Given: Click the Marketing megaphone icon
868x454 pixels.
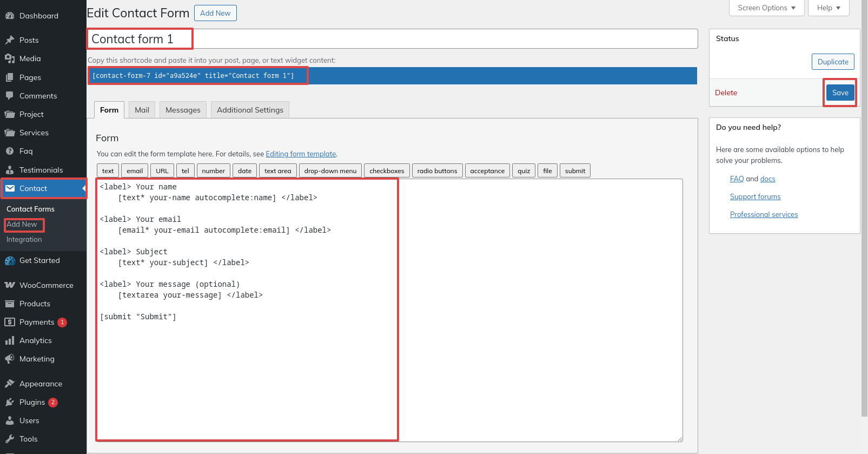Looking at the screenshot, I should click(x=10, y=359).
